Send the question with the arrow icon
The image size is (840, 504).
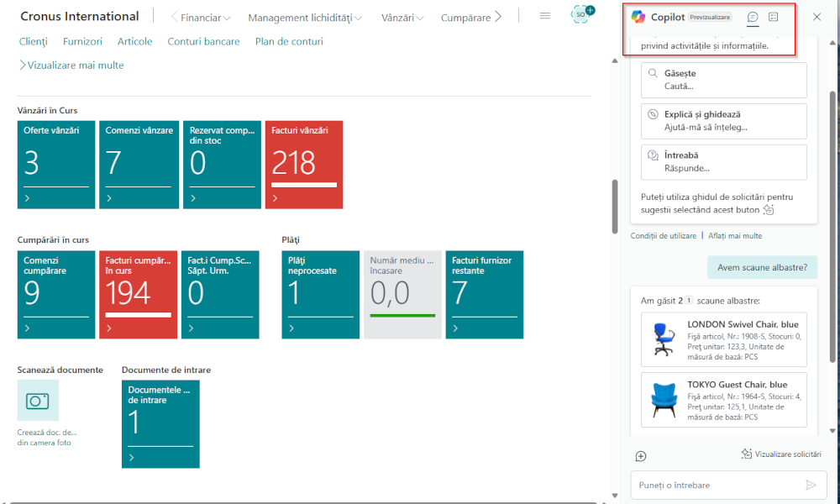click(811, 486)
